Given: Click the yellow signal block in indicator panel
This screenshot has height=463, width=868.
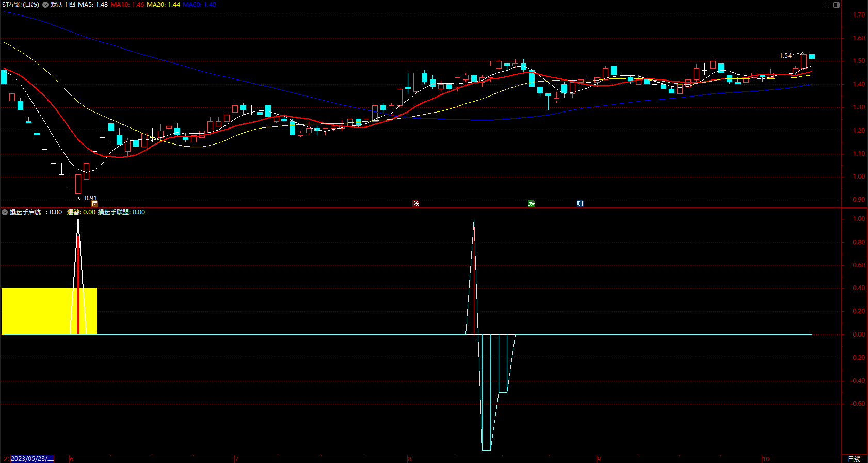Looking at the screenshot, I should (49, 311).
